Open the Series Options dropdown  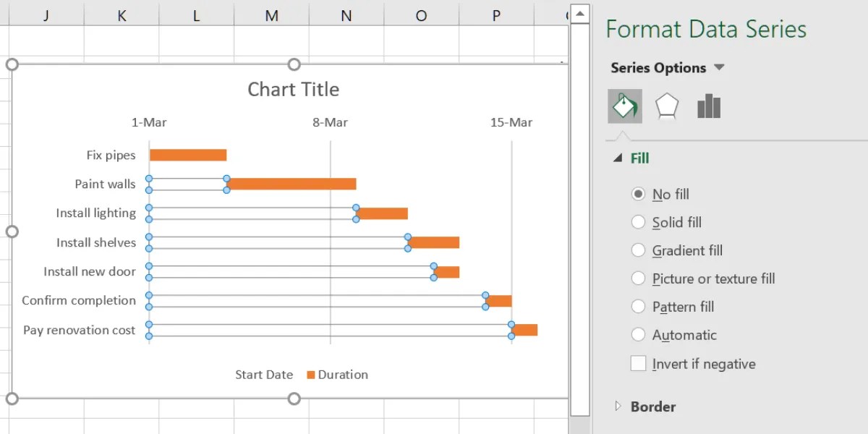pyautogui.click(x=718, y=67)
